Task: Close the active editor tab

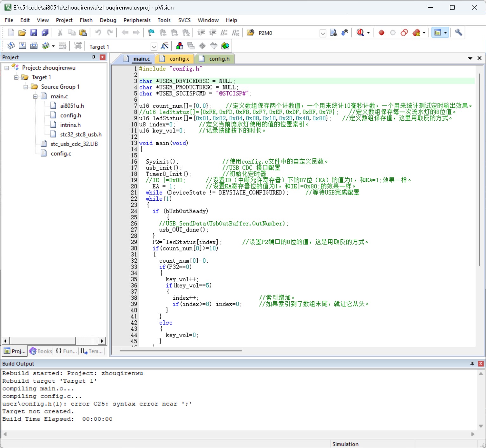Action: point(479,58)
